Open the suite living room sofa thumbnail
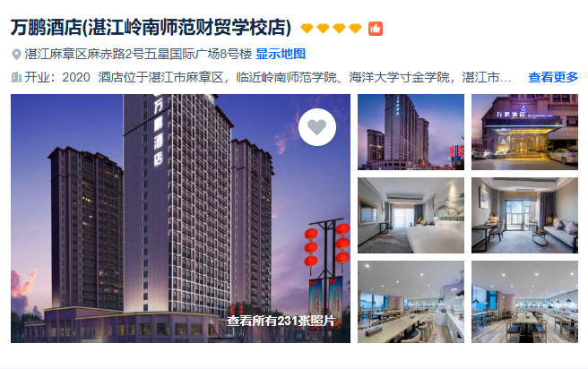 point(524,216)
